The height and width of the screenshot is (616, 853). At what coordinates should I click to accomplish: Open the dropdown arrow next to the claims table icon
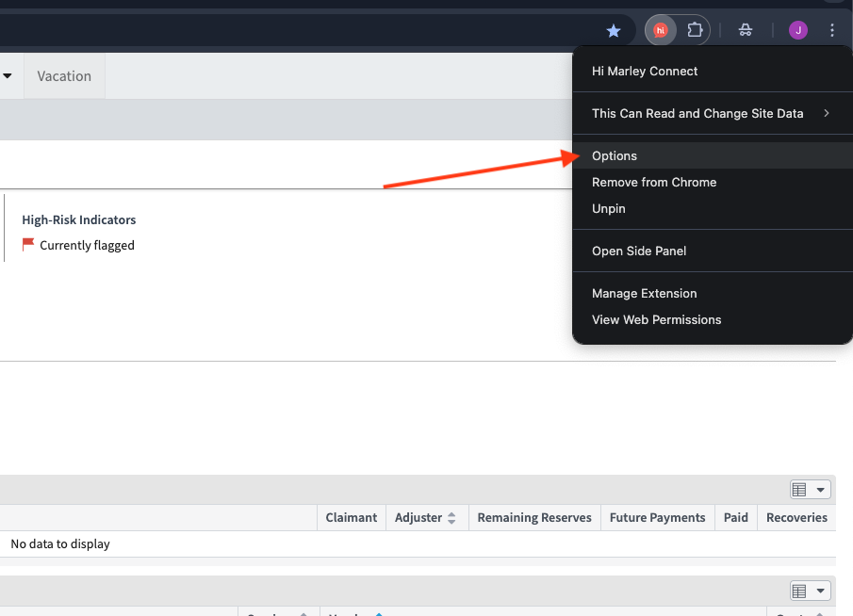click(x=821, y=489)
